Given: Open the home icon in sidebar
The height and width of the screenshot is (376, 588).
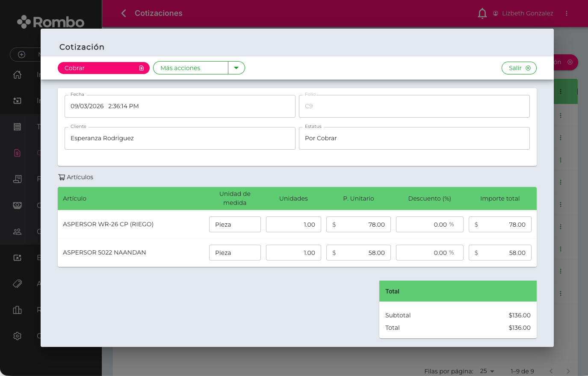Looking at the screenshot, I should click(x=17, y=75).
